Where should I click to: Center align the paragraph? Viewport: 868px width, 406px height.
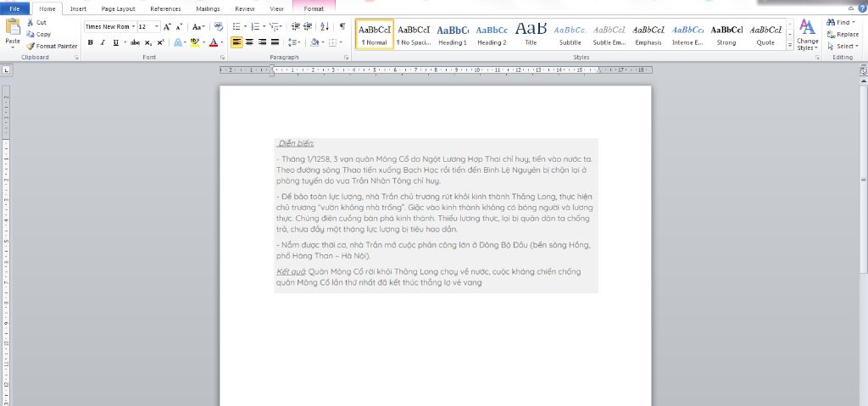(250, 42)
